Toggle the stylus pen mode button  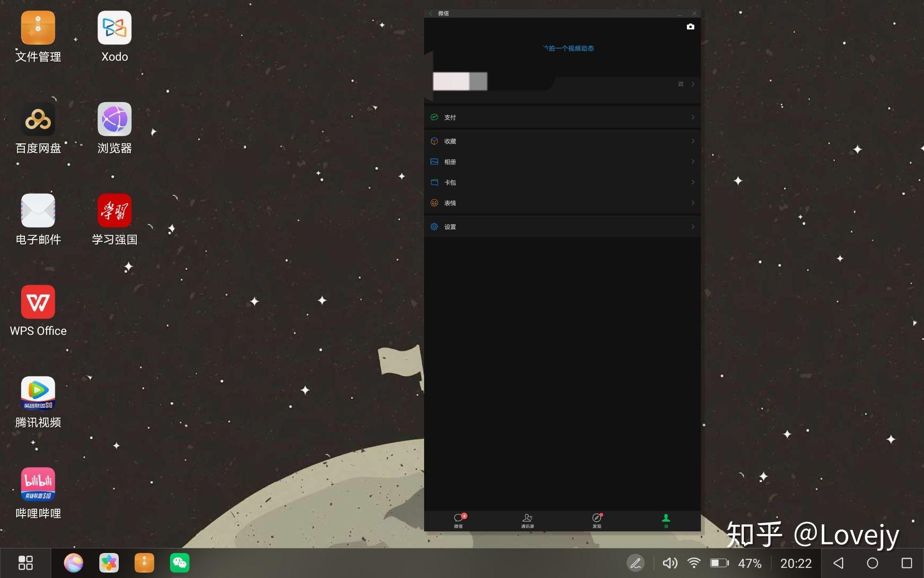pos(635,563)
